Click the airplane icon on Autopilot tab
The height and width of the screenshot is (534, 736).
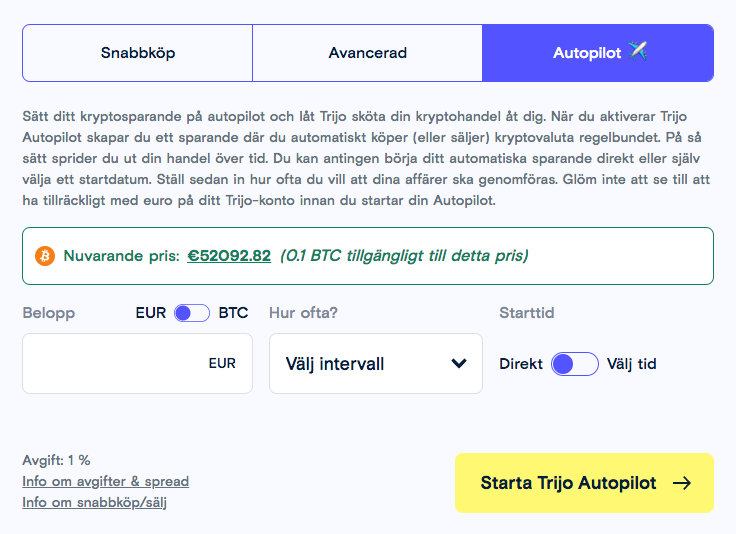click(x=638, y=51)
